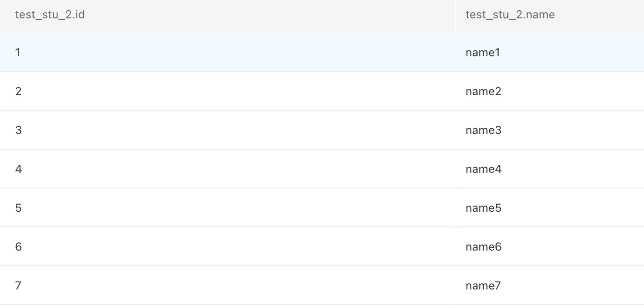The image size is (644, 308).
Task: Select the id cell with value 1
Action: 227,52
